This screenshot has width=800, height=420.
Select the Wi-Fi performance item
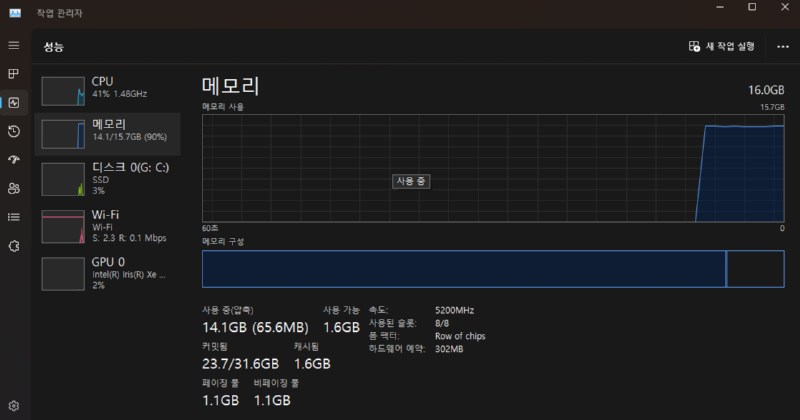click(x=108, y=225)
